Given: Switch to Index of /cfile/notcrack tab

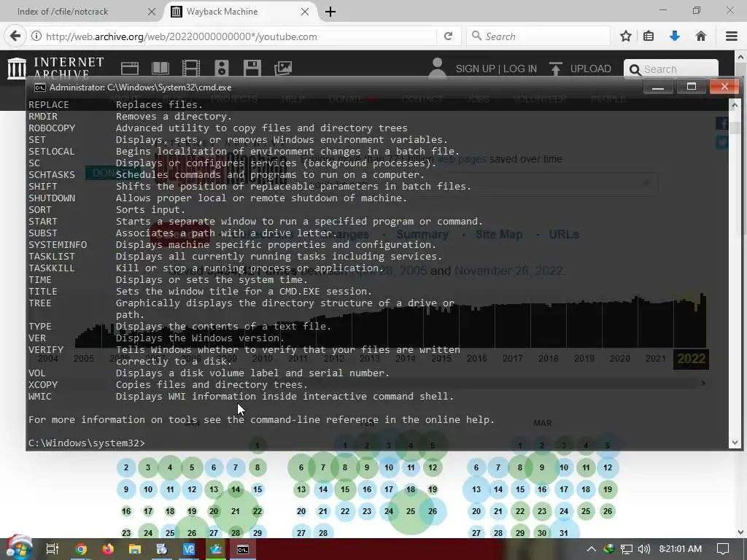Looking at the screenshot, I should (x=63, y=12).
